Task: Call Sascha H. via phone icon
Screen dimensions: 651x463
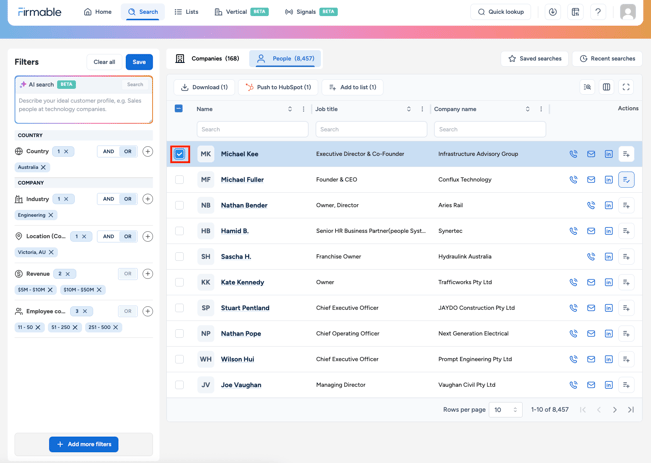Action: click(591, 257)
